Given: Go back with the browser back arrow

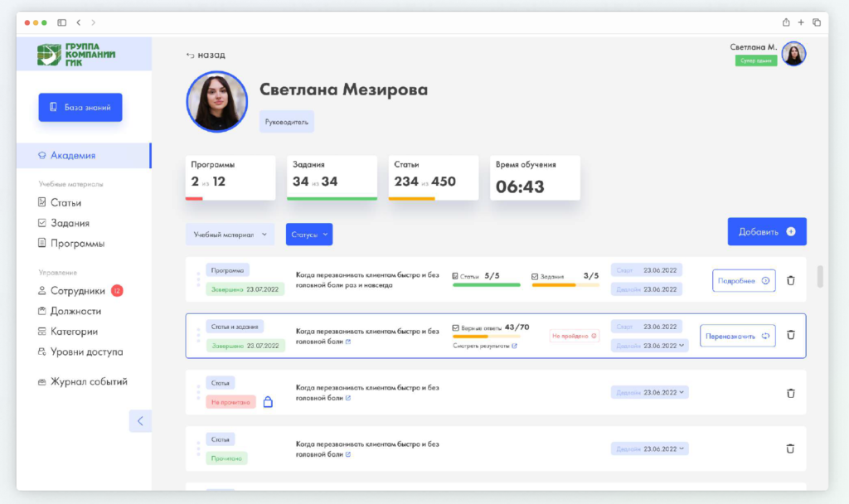Looking at the screenshot, I should [79, 22].
